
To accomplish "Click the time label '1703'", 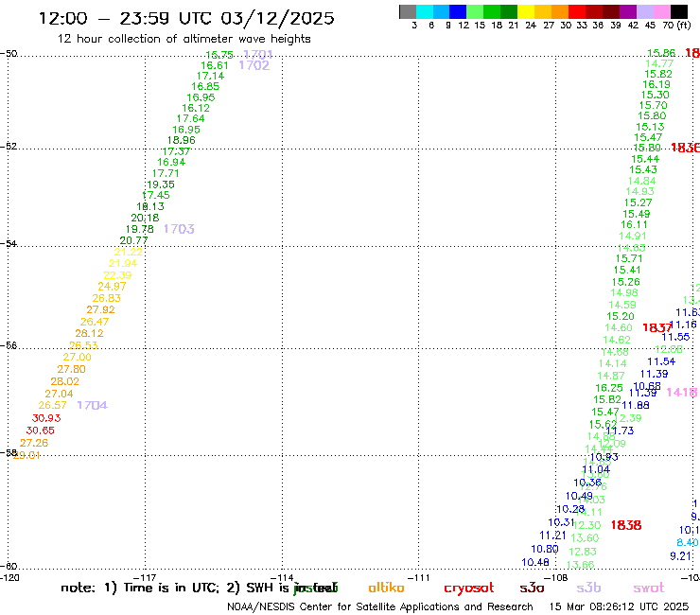I will pyautogui.click(x=179, y=229).
